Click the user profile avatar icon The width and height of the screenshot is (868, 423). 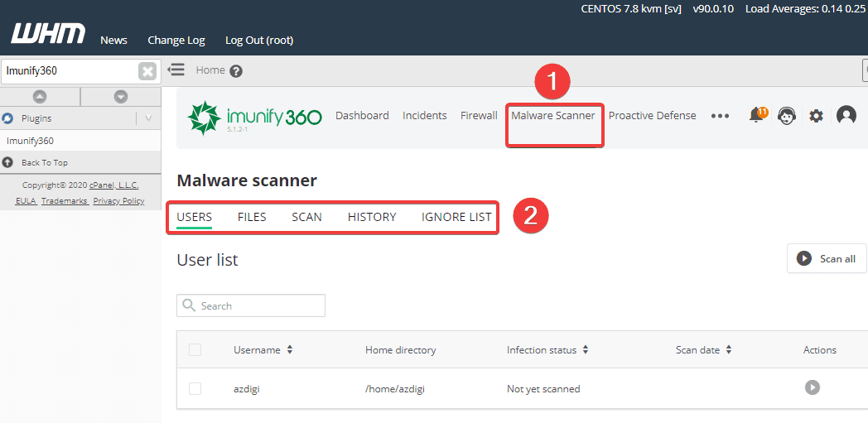(x=846, y=116)
